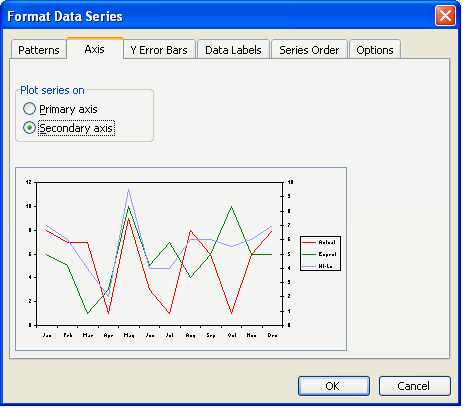Select the Primary axis radio button
Viewport: 463px width, 408px height.
[x=29, y=109]
